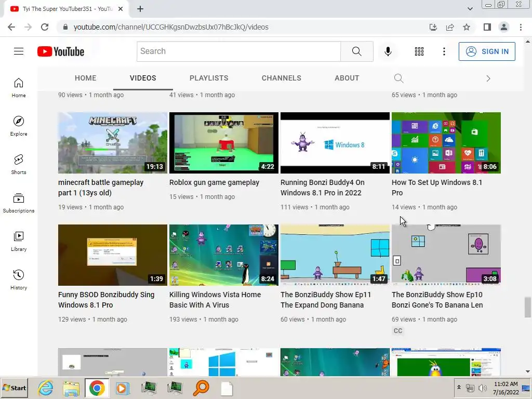Open the tab search dropdown arrow

tap(470, 9)
